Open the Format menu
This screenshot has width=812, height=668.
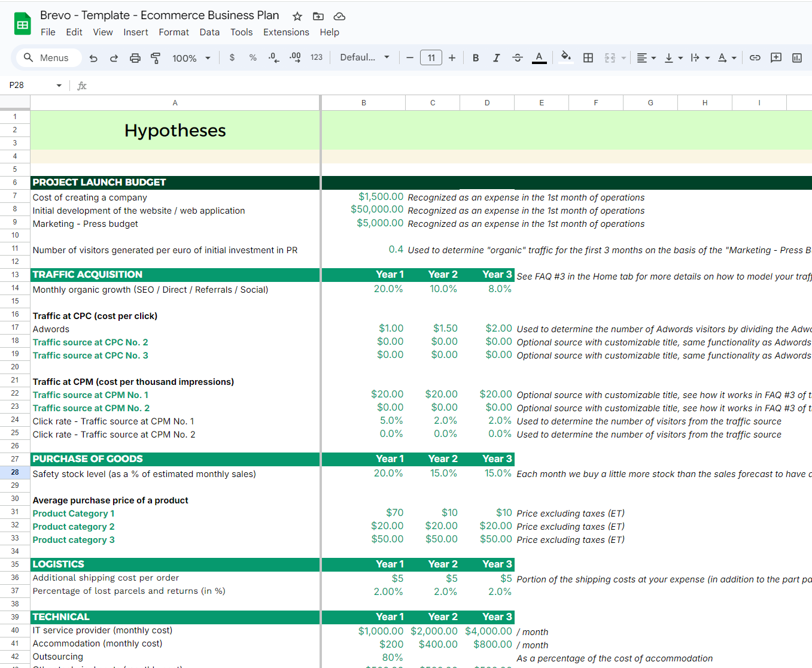[174, 32]
